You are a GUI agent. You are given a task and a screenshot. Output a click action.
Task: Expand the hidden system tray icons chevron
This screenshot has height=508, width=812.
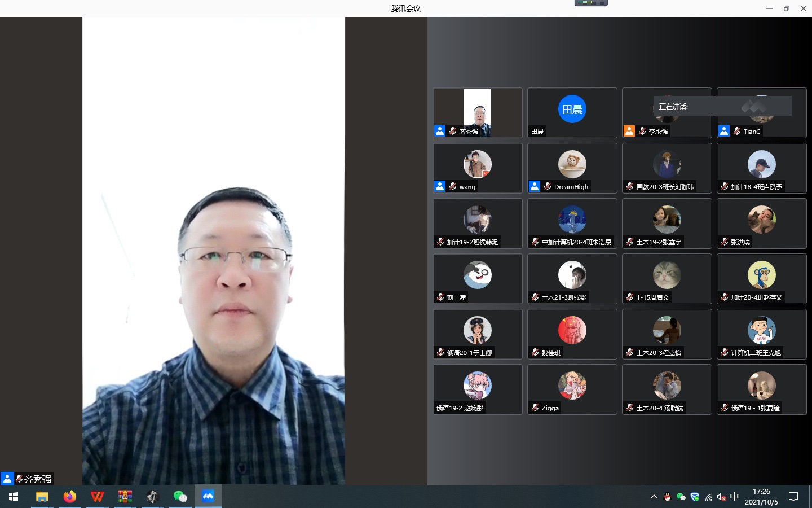pos(654,497)
